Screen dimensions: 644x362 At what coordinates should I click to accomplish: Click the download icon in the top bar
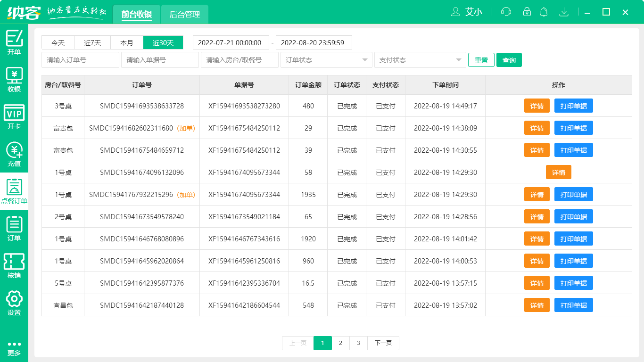click(x=564, y=12)
